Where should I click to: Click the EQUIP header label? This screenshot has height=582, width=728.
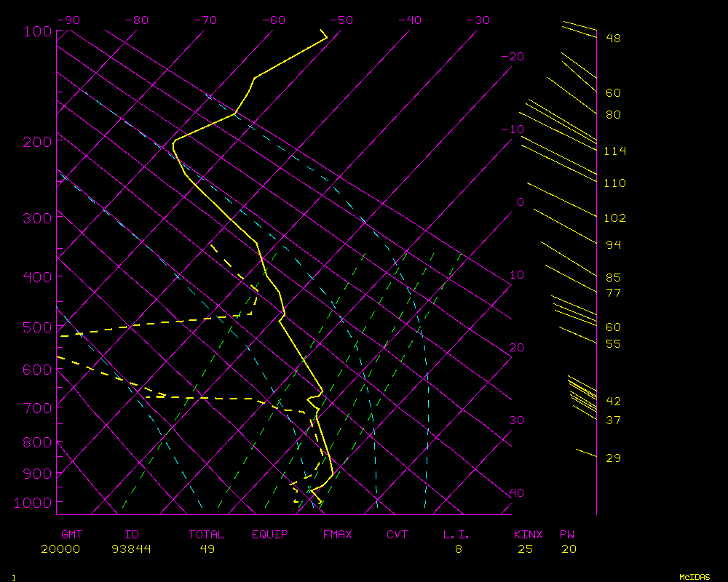tap(270, 535)
